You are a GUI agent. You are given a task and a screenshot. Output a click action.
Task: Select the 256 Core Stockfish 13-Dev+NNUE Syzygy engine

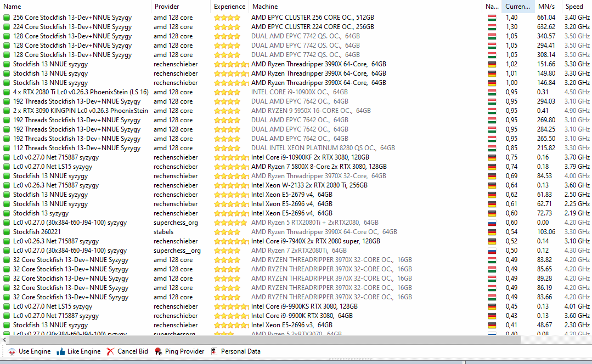pos(72,18)
